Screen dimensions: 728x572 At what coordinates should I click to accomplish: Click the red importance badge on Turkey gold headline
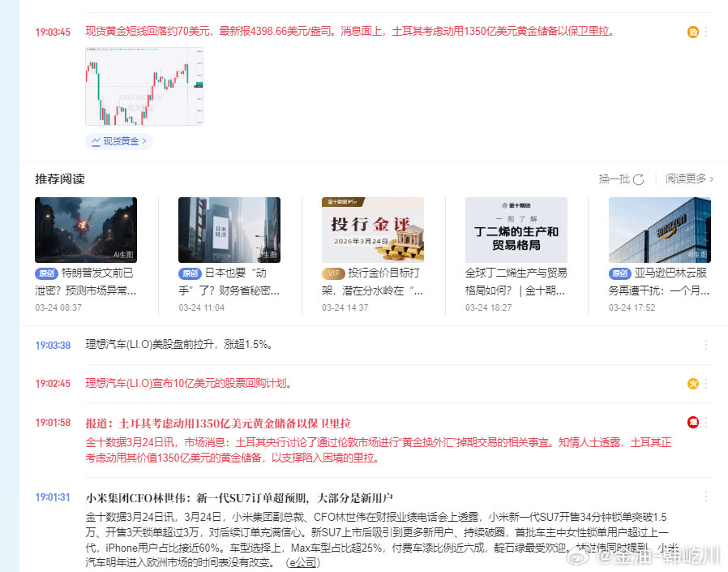(692, 422)
